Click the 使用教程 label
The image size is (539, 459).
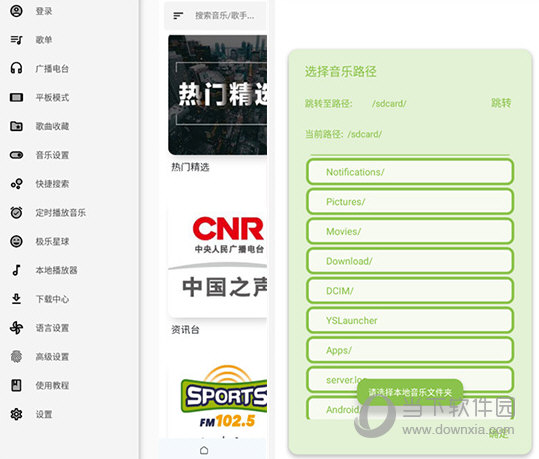coord(52,385)
